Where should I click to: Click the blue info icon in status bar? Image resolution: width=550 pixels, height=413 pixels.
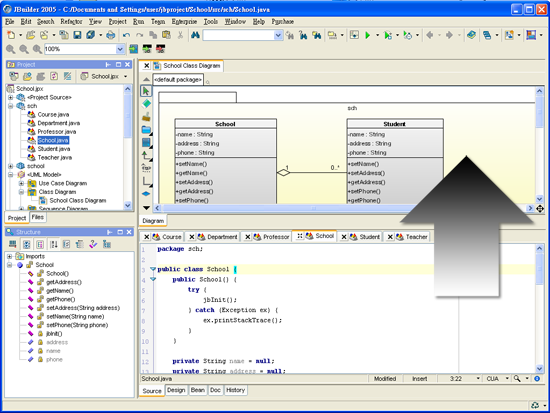coord(537,379)
